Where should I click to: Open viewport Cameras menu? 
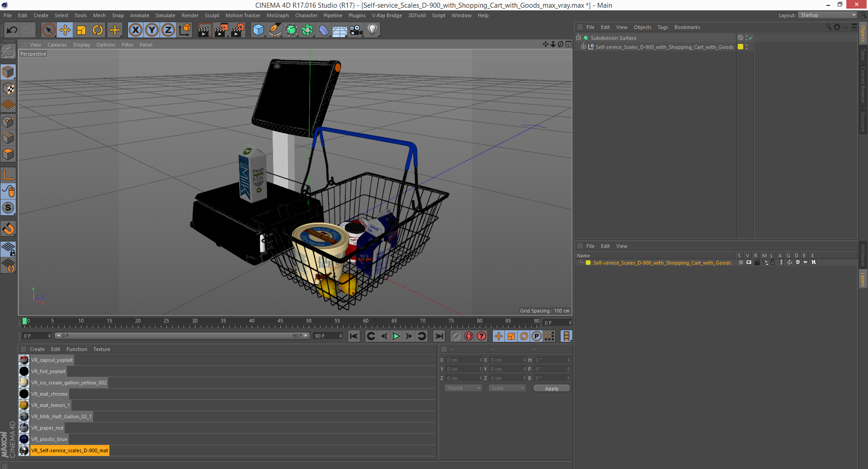[x=57, y=45]
